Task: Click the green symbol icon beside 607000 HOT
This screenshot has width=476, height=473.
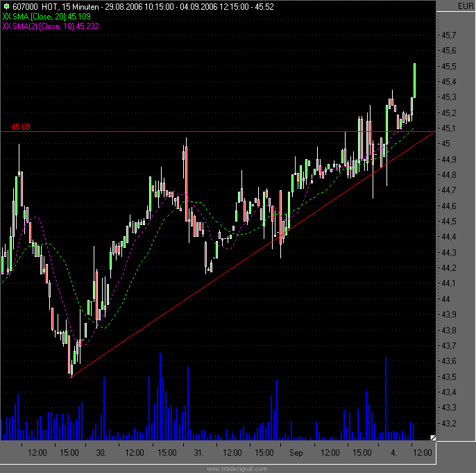Action: pyautogui.click(x=6, y=6)
